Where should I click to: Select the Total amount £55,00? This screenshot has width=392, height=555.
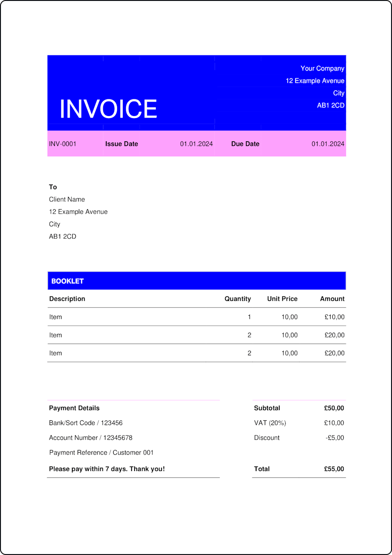pyautogui.click(x=334, y=469)
